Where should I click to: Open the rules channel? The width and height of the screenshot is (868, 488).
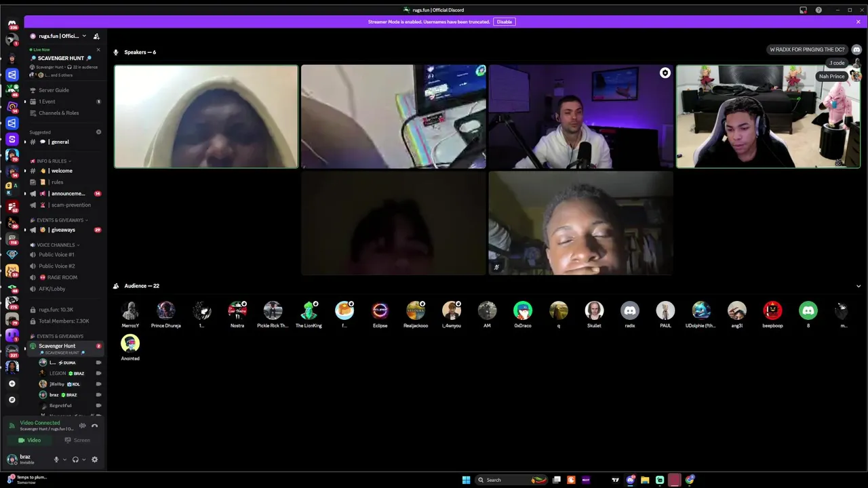pos(65,182)
